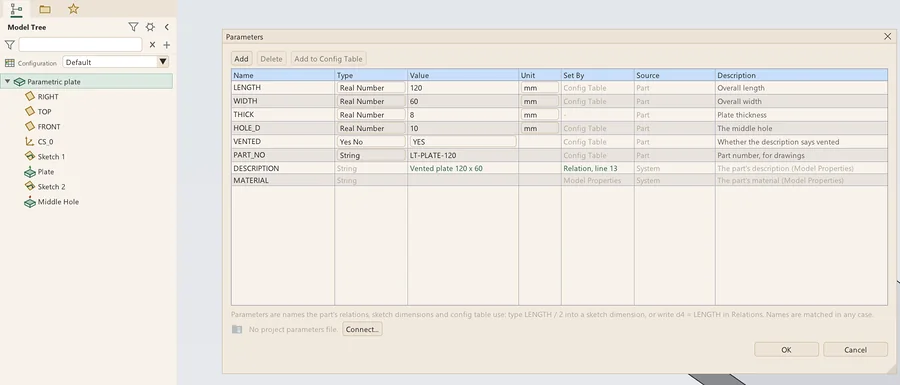
Task: Edit the HOLE_D value 10
Action: click(463, 129)
